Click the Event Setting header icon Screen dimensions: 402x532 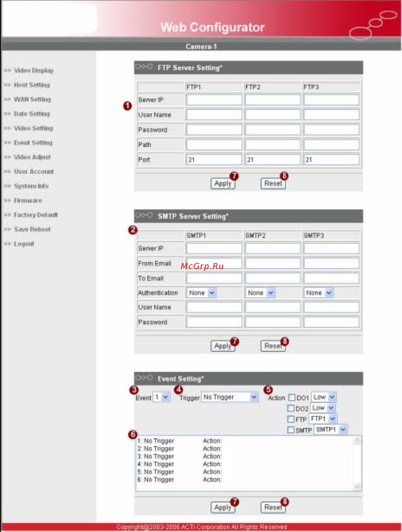click(x=144, y=378)
